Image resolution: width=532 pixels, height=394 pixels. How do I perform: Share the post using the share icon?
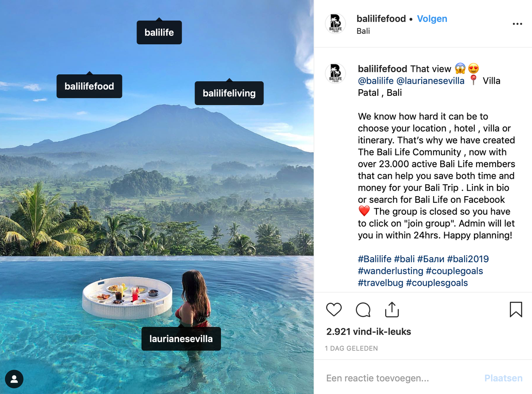(x=392, y=310)
